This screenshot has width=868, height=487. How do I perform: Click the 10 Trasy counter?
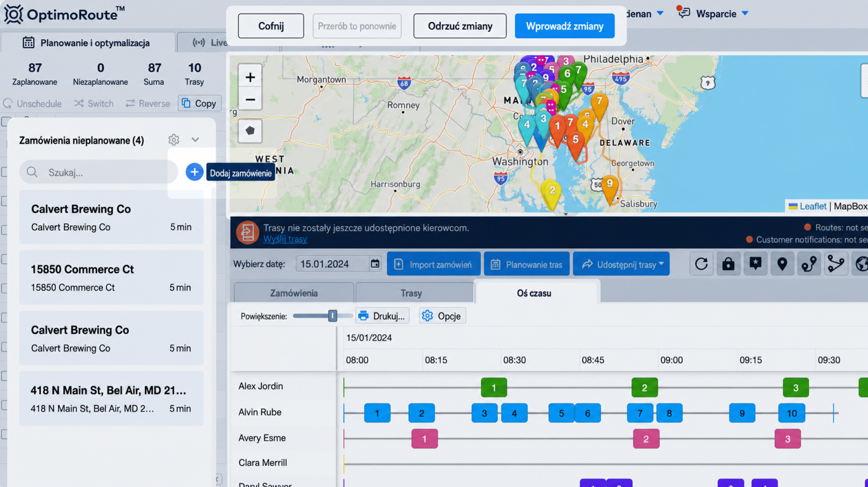[194, 74]
